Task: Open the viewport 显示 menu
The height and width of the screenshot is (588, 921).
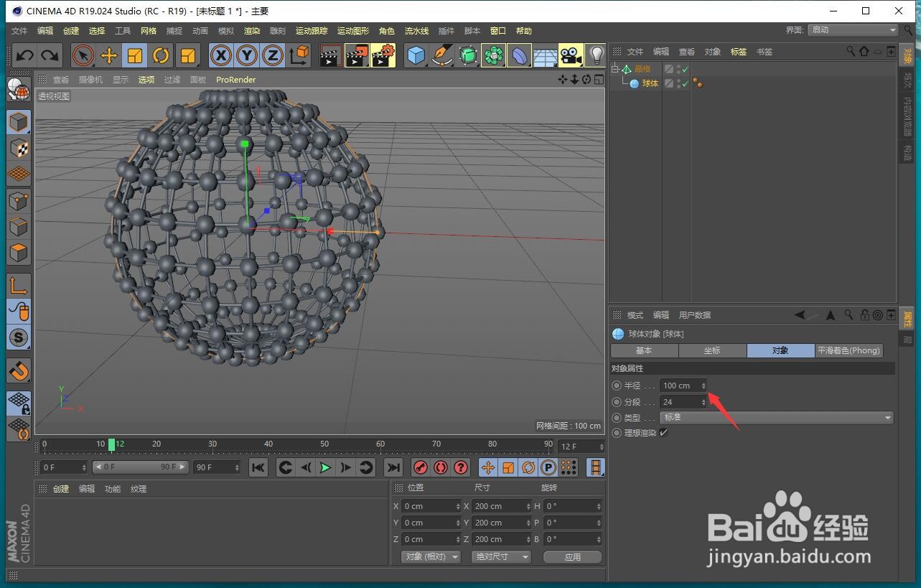Action: 121,80
